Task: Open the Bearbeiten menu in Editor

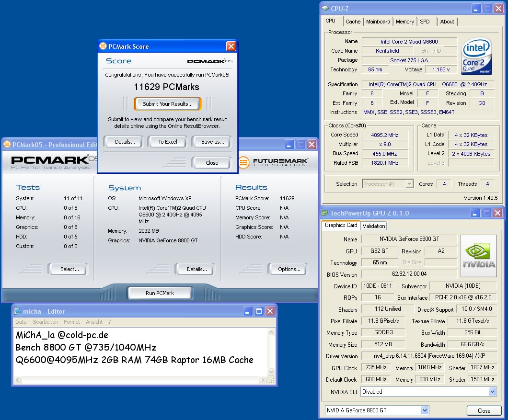Action: 46,321
